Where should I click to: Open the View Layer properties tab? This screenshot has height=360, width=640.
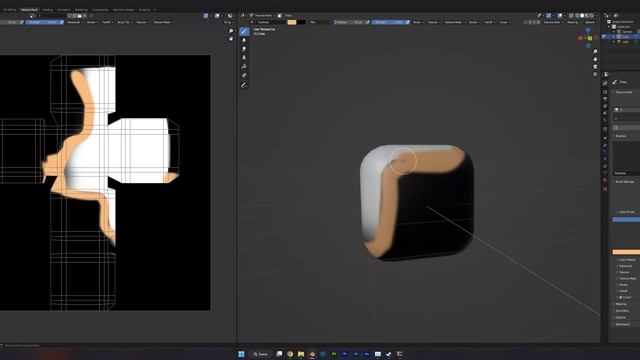point(605,106)
